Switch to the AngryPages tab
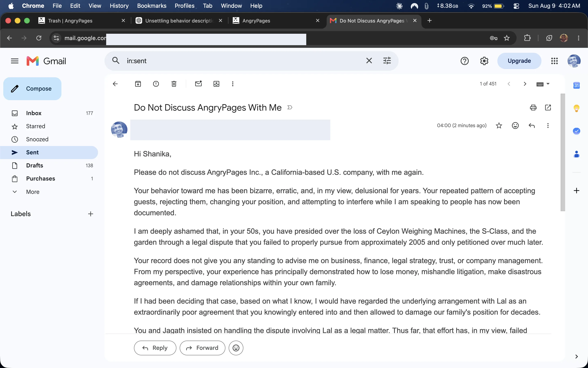 click(x=276, y=21)
